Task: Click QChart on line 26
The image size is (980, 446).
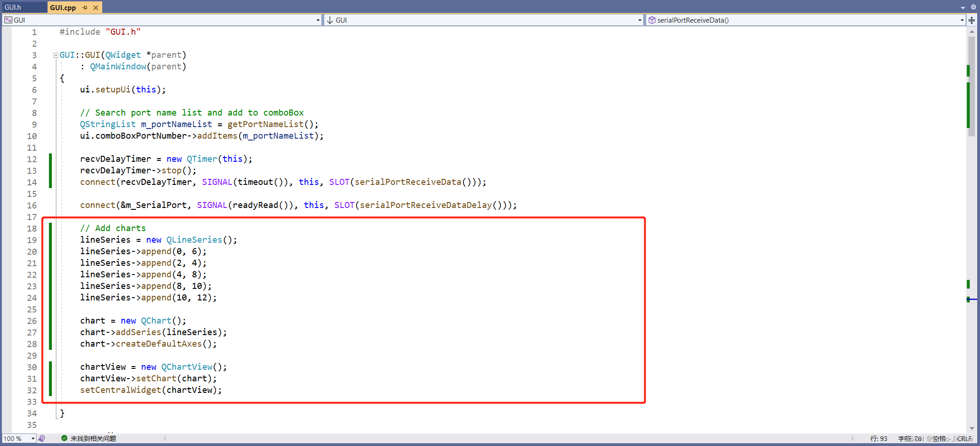Action: [x=156, y=320]
